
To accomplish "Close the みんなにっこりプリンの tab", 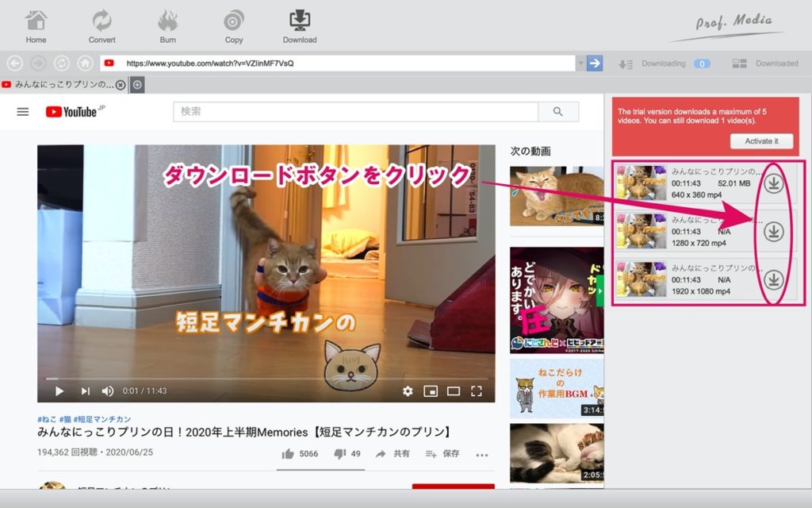I will 121,84.
